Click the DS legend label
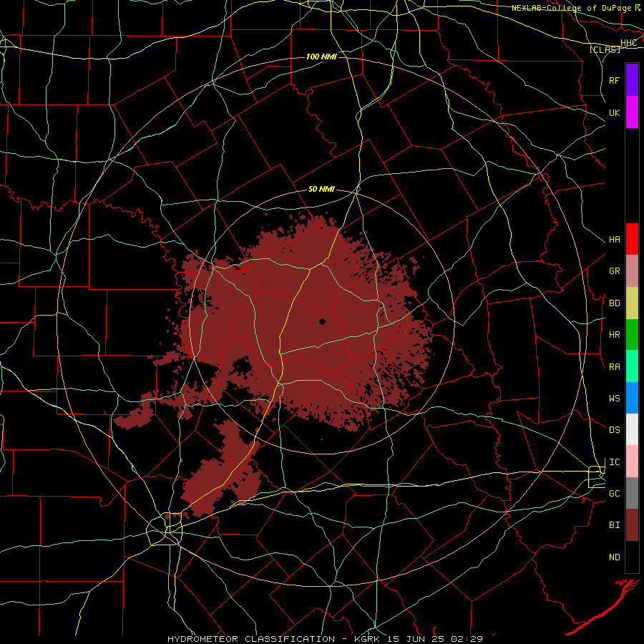 click(614, 430)
